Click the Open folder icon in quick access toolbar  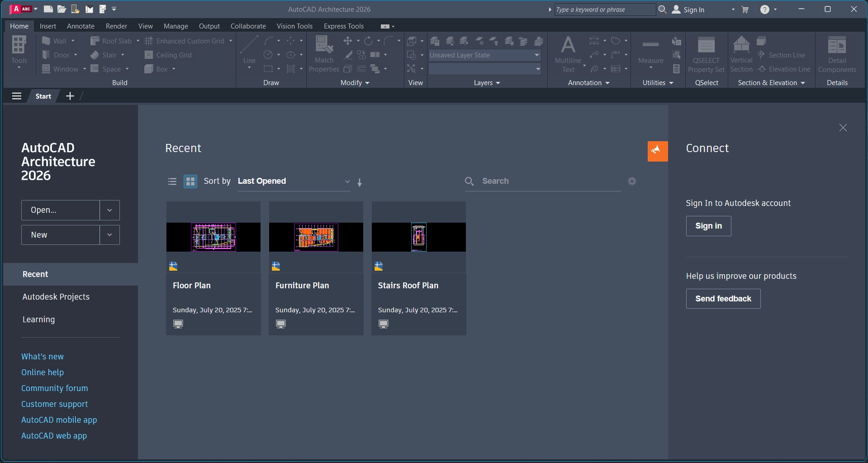pos(62,9)
